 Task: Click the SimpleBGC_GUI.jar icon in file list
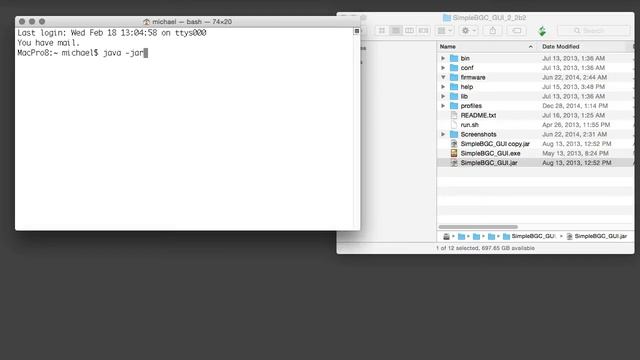454,162
